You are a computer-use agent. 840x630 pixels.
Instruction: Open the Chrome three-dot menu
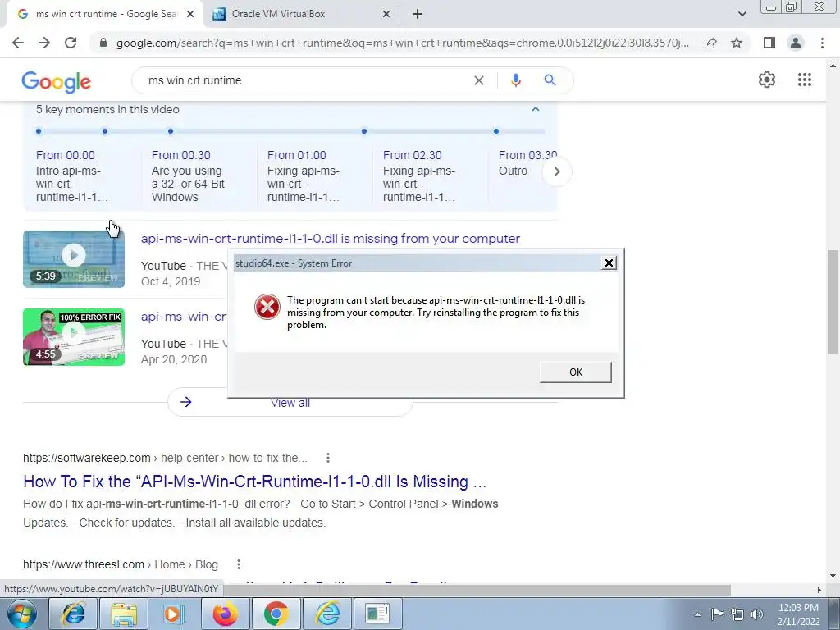822,43
